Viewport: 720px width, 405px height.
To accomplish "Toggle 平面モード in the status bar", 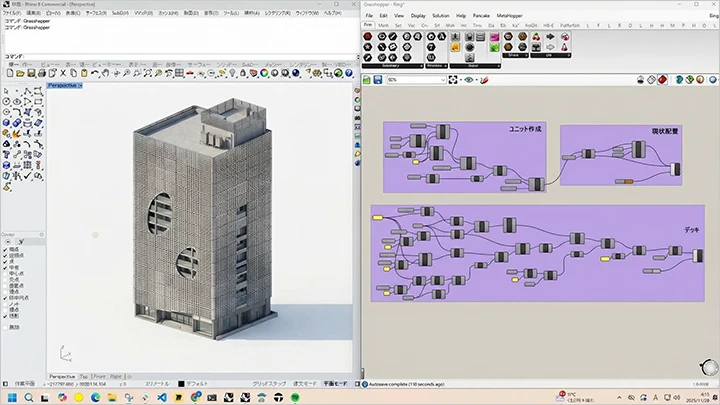I will point(335,384).
